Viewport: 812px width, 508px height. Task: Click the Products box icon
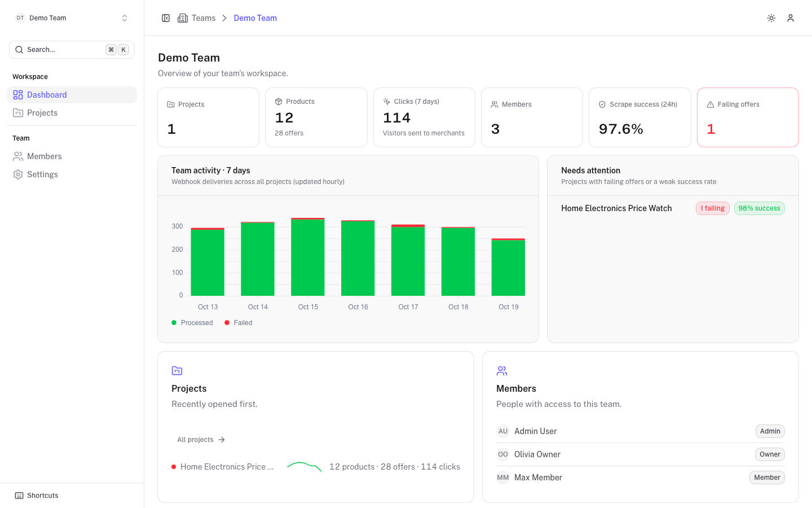(279, 102)
